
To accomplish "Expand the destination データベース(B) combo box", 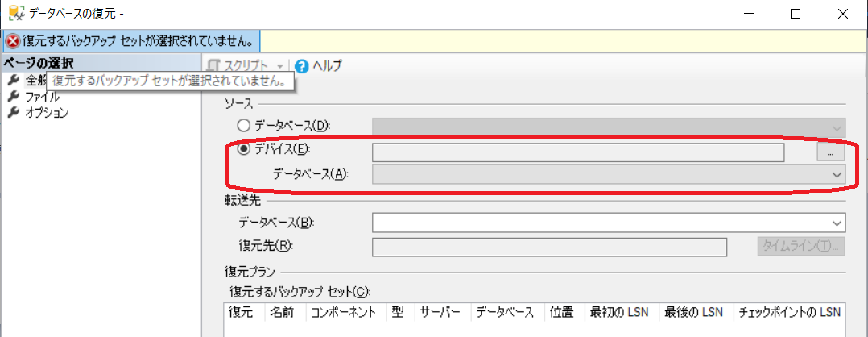I will [x=837, y=223].
